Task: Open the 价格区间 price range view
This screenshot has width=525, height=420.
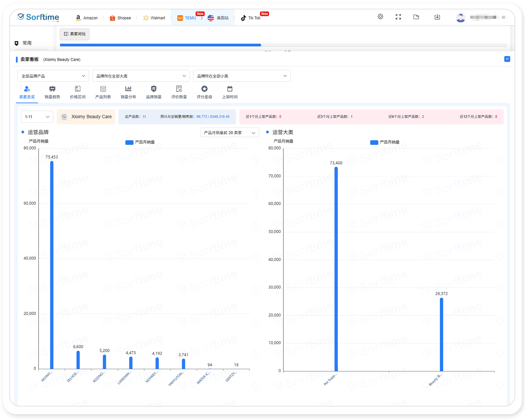Action: [x=78, y=92]
